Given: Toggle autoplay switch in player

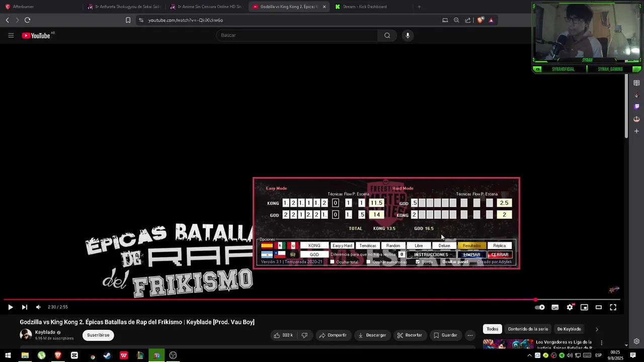Looking at the screenshot, I should pos(539,307).
